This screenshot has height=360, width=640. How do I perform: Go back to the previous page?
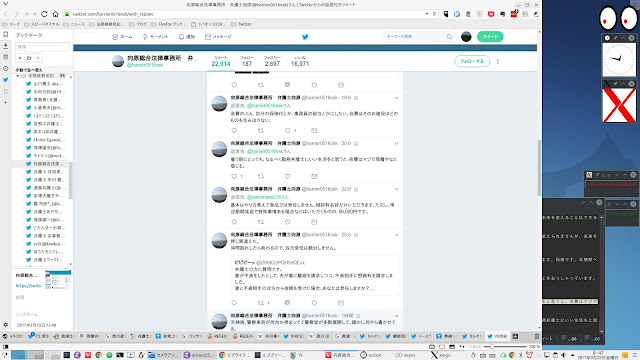[x=6, y=14]
